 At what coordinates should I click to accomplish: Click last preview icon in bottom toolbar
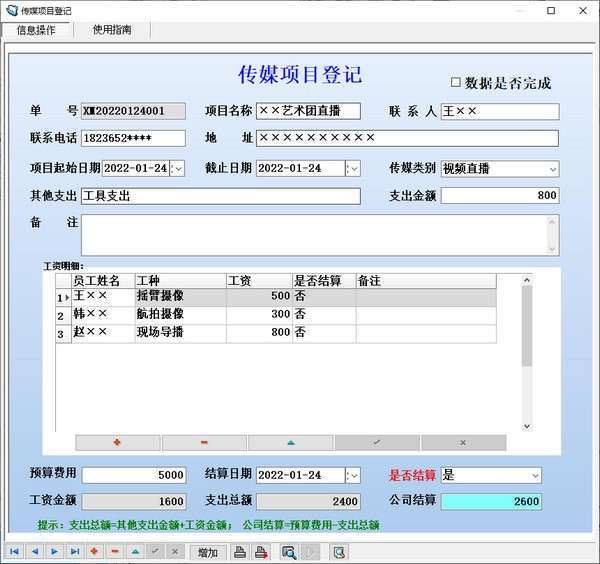click(339, 552)
